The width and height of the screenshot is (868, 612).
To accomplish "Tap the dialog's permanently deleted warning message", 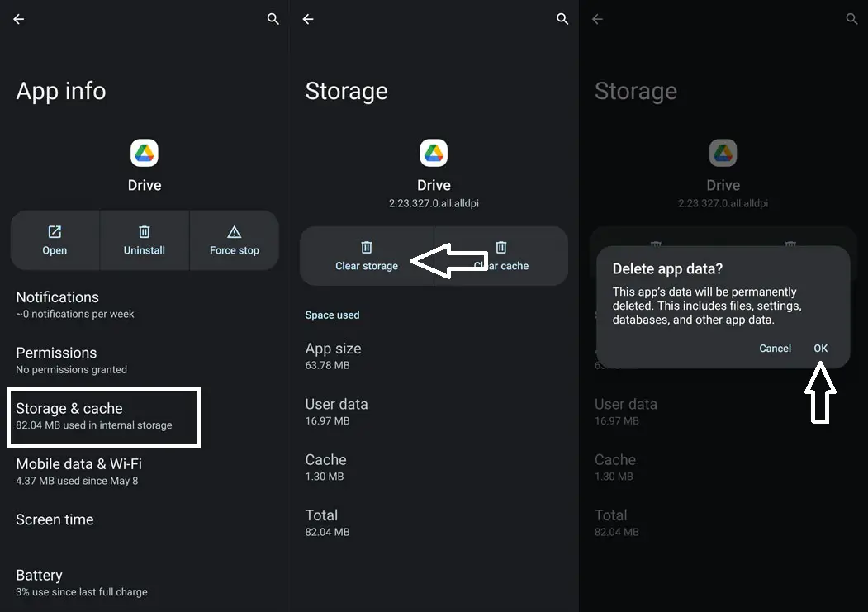I will coord(707,306).
